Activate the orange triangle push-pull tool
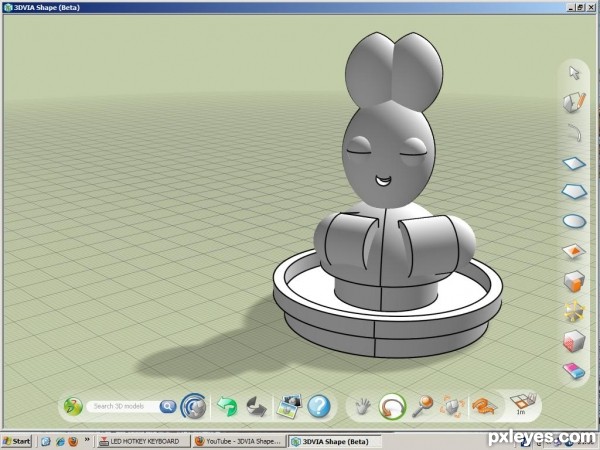Viewport: 600px width, 450px height. pos(574,251)
